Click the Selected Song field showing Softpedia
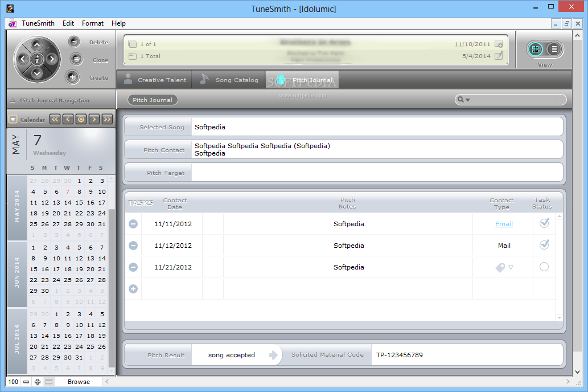 pyautogui.click(x=377, y=127)
